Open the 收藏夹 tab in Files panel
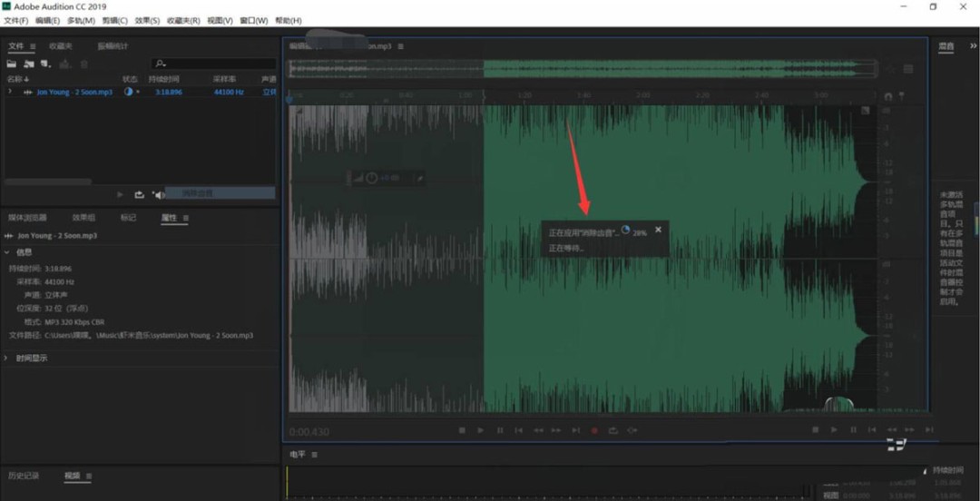The image size is (980, 501). (x=61, y=46)
